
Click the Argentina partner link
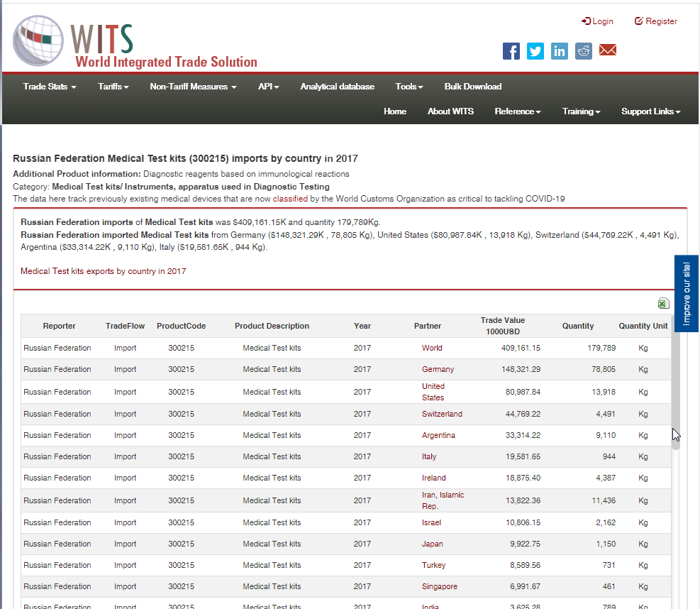[438, 436]
